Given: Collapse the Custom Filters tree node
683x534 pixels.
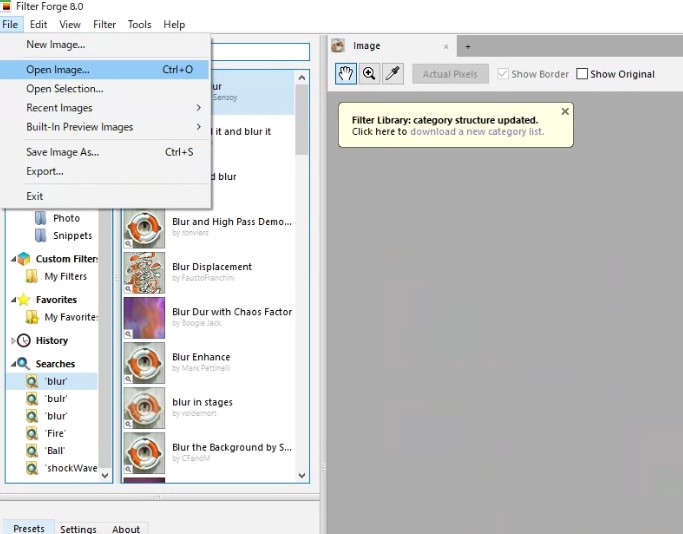Looking at the screenshot, I should point(14,259).
